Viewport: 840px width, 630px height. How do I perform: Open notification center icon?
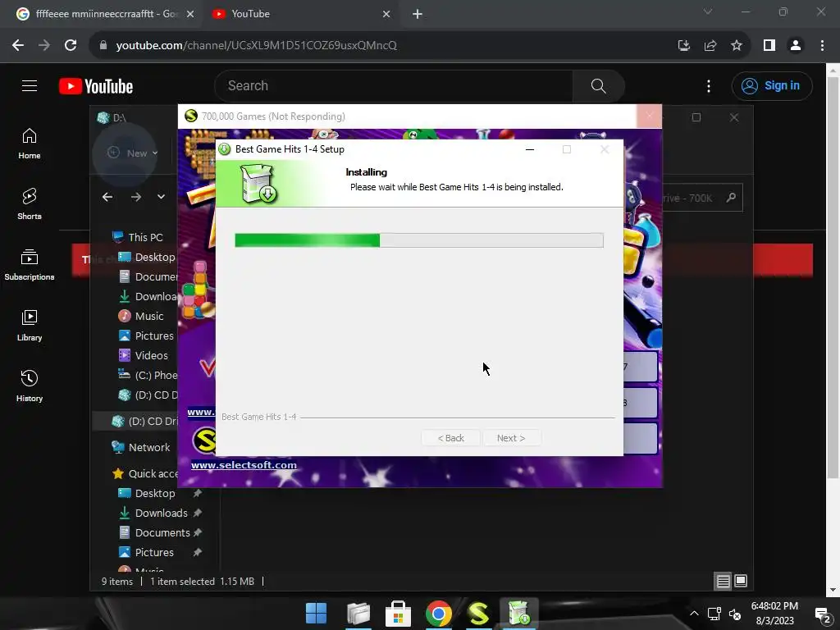(x=823, y=614)
